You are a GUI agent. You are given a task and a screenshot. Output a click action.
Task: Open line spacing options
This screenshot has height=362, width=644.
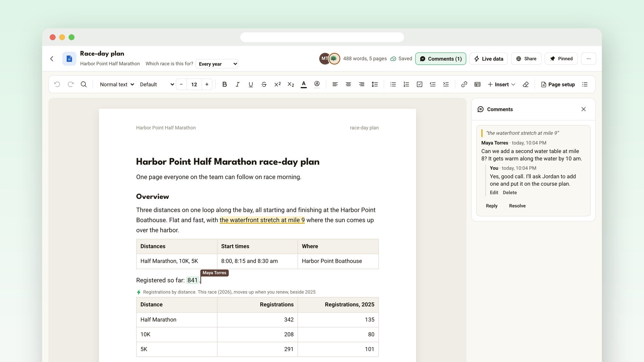pos(375,84)
